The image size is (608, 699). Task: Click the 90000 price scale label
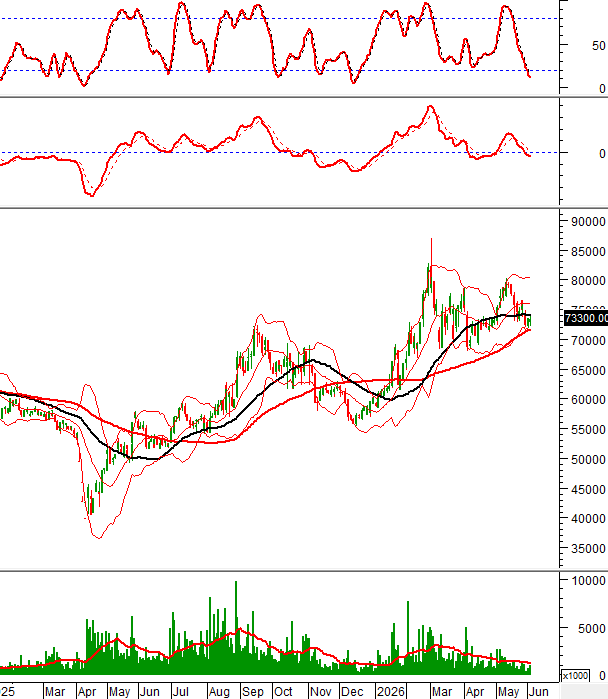[x=588, y=222]
